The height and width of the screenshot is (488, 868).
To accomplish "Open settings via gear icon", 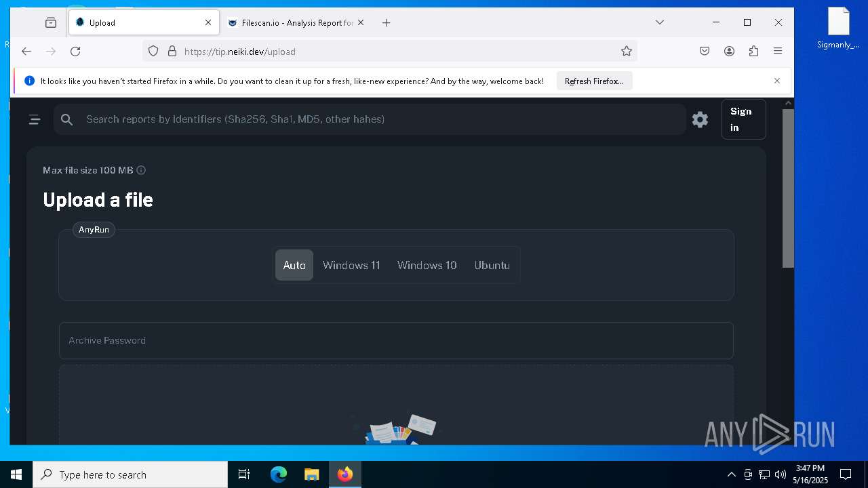I will (700, 120).
